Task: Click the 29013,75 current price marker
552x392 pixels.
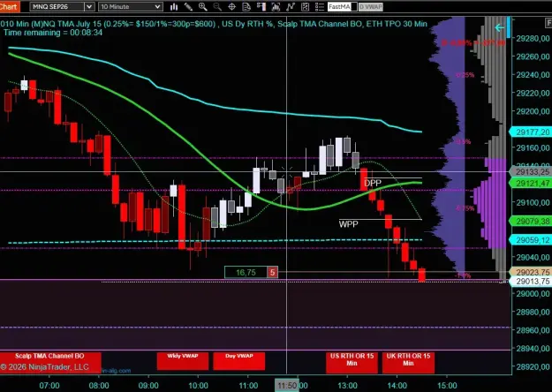Action: click(x=531, y=281)
